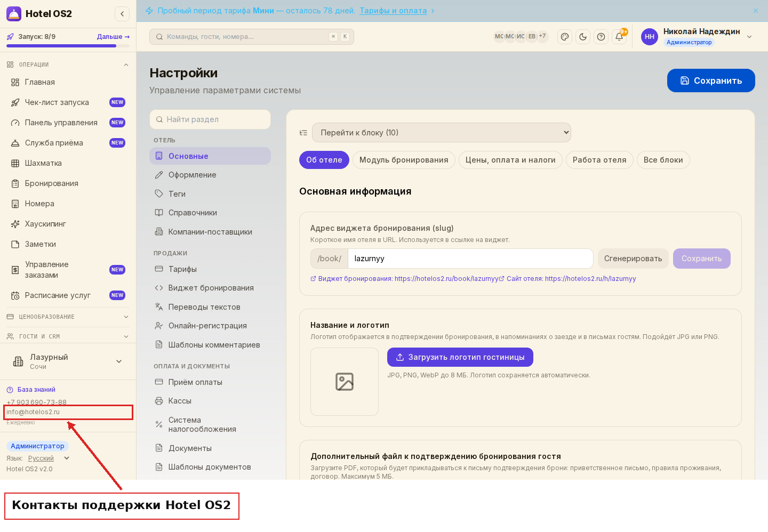Viewport: 768px width, 532px height.
Task: Open Компании-поставщики section
Action: 210,232
